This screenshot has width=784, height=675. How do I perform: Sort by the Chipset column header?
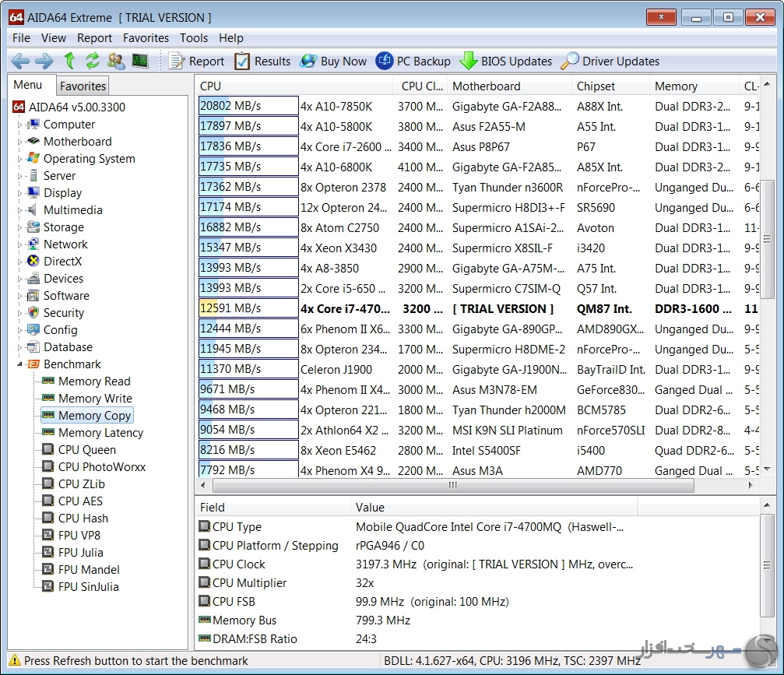click(610, 86)
